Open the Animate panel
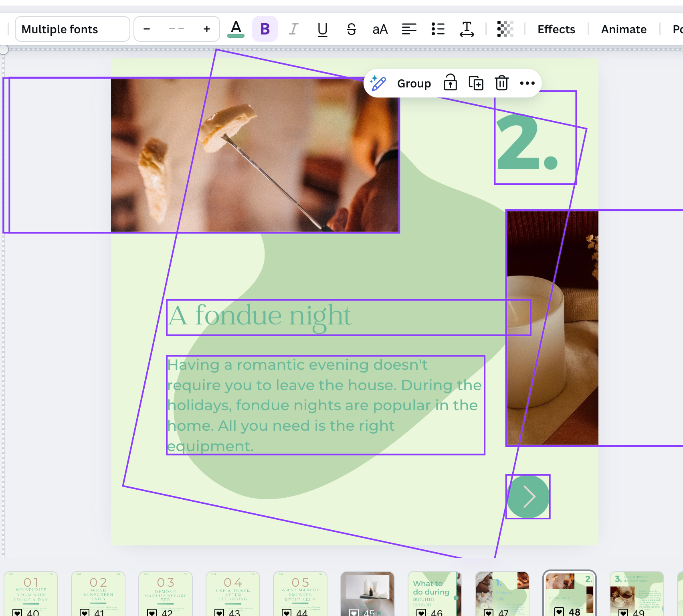Image resolution: width=683 pixels, height=616 pixels. click(x=623, y=29)
